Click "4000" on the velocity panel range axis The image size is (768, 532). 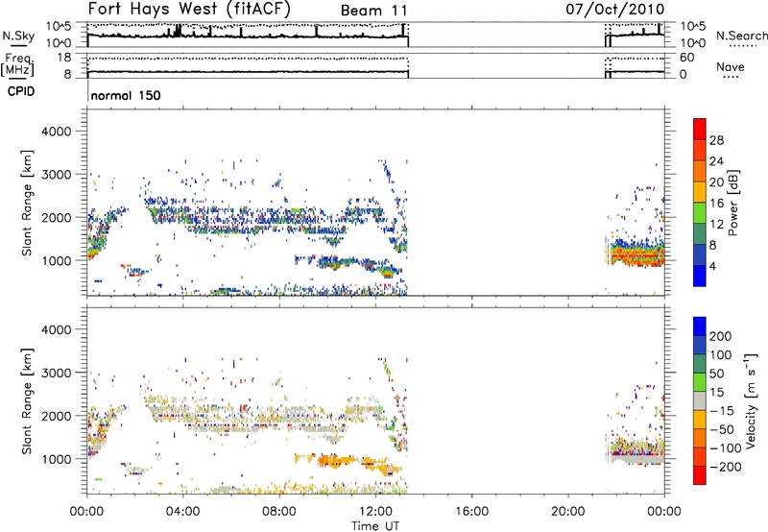56,329
